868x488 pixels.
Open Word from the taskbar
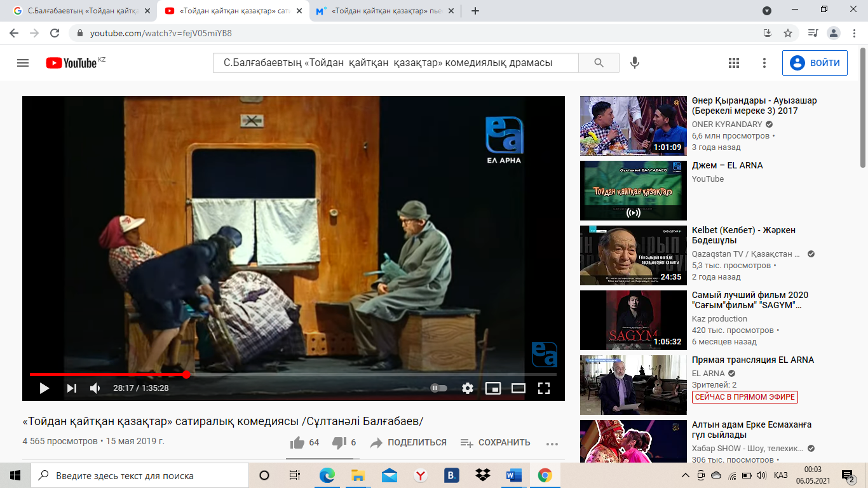point(513,475)
